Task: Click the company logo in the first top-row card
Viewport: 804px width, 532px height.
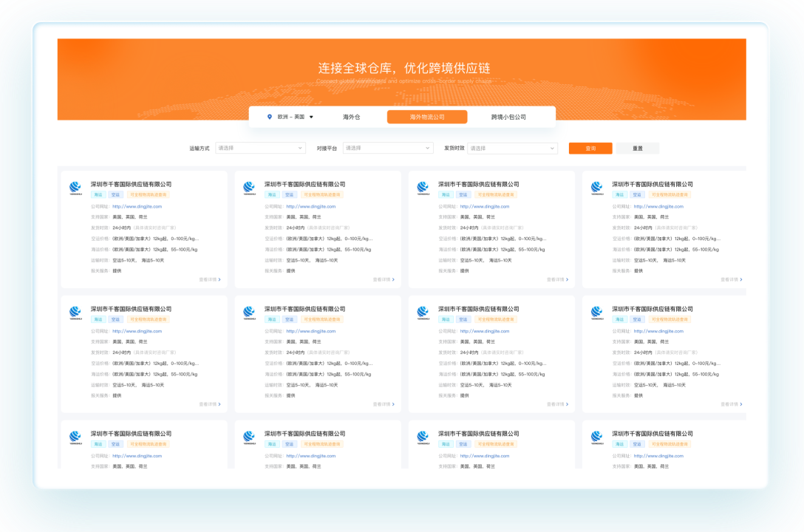Action: (75, 188)
